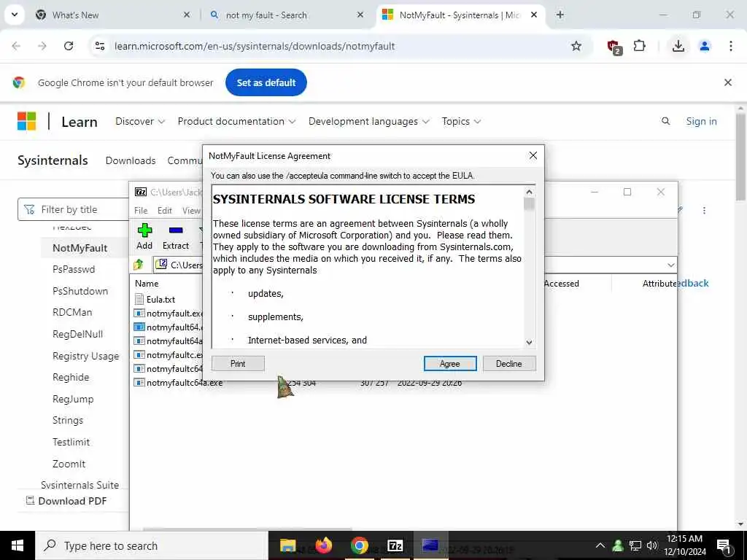Click the volume icon in system tray
Viewport: 747px width, 560px height.
tap(651, 545)
